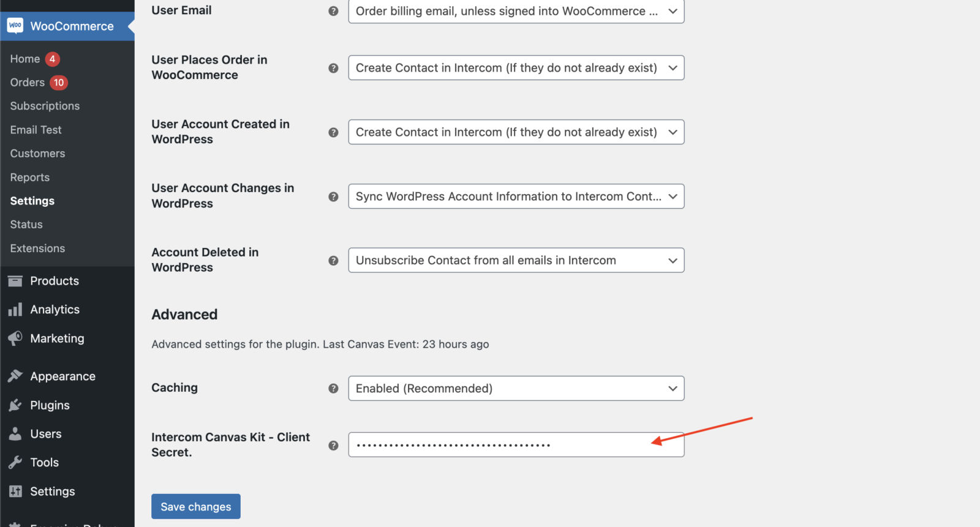Click the Tools wrench icon
Image resolution: width=980 pixels, height=527 pixels.
pos(15,463)
